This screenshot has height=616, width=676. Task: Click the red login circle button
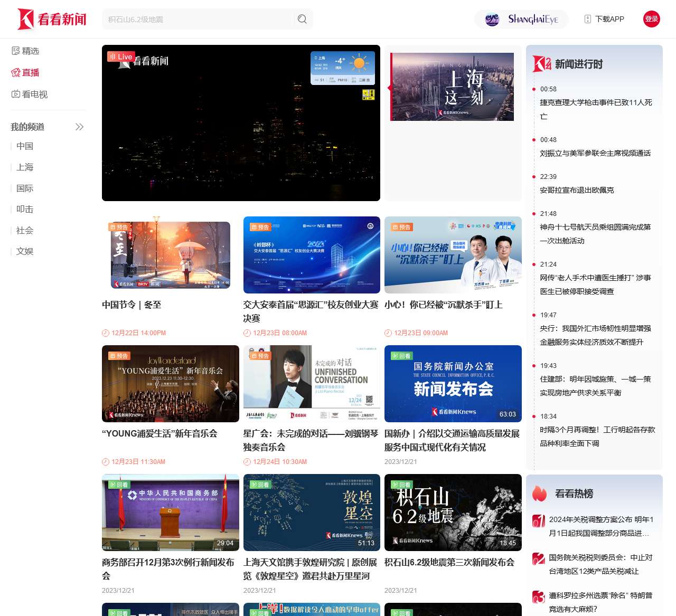point(651,19)
